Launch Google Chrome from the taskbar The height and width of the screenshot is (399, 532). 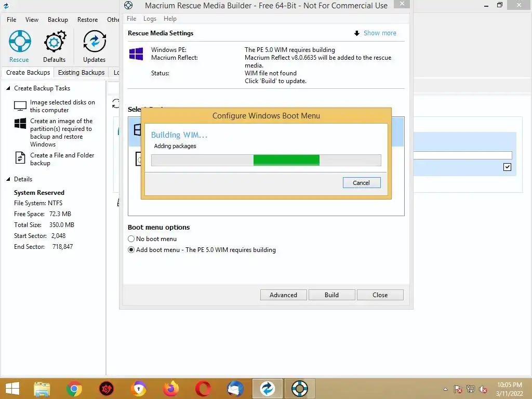[x=74, y=389]
